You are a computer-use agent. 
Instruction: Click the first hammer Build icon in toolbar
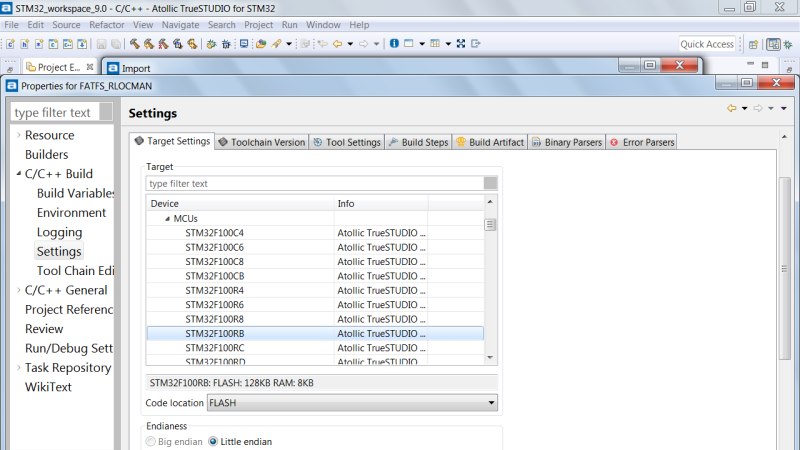pos(135,44)
